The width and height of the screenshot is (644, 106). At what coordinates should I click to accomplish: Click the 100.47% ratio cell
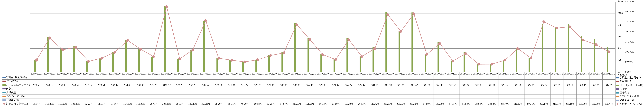[609, 104]
